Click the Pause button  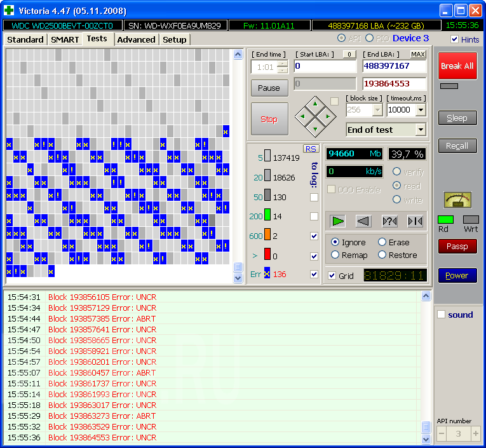point(269,88)
